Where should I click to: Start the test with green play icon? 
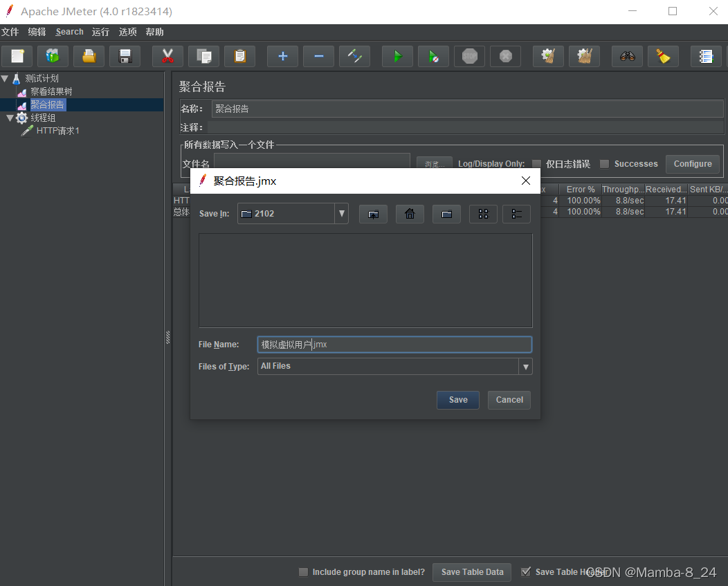point(397,56)
